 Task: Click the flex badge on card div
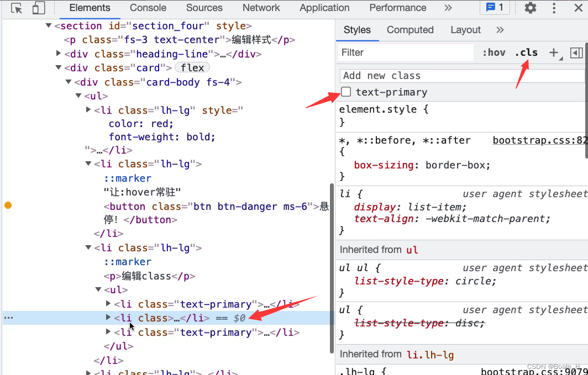click(192, 68)
